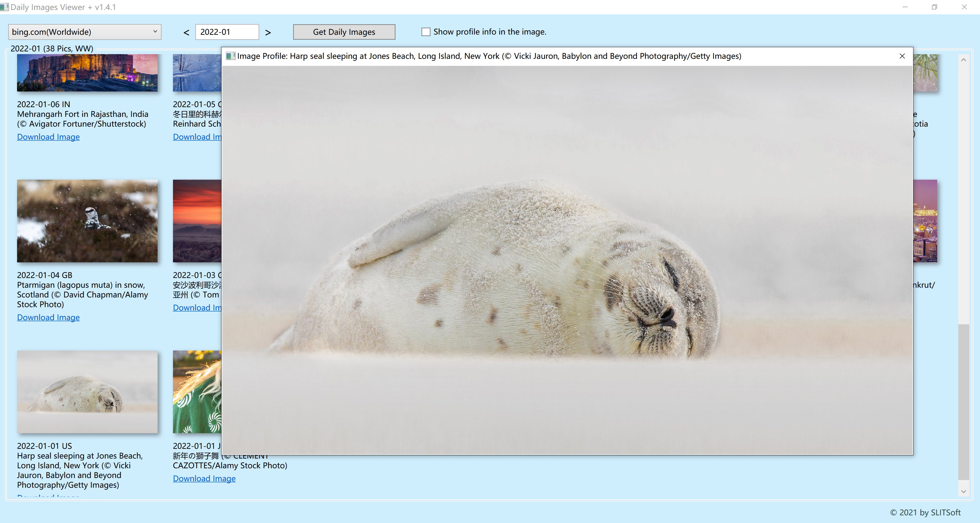The image size is (980, 523).
Task: Minimize the main application window
Action: coord(905,7)
